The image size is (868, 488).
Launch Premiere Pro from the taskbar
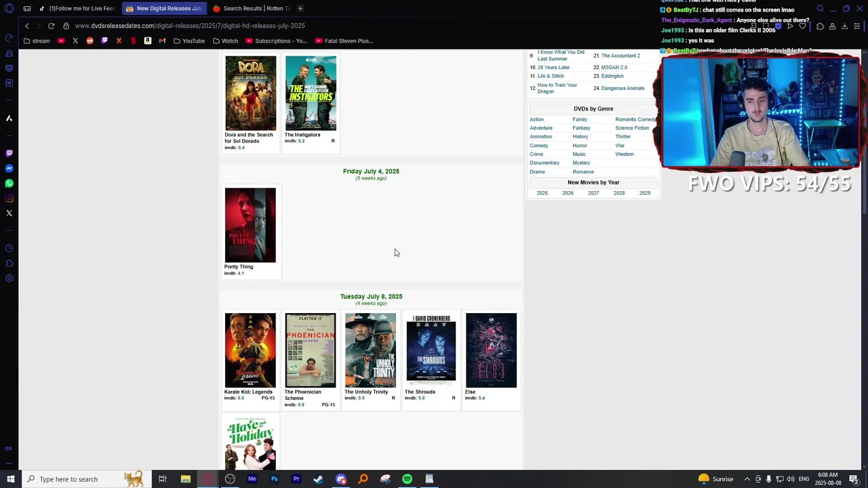296,479
